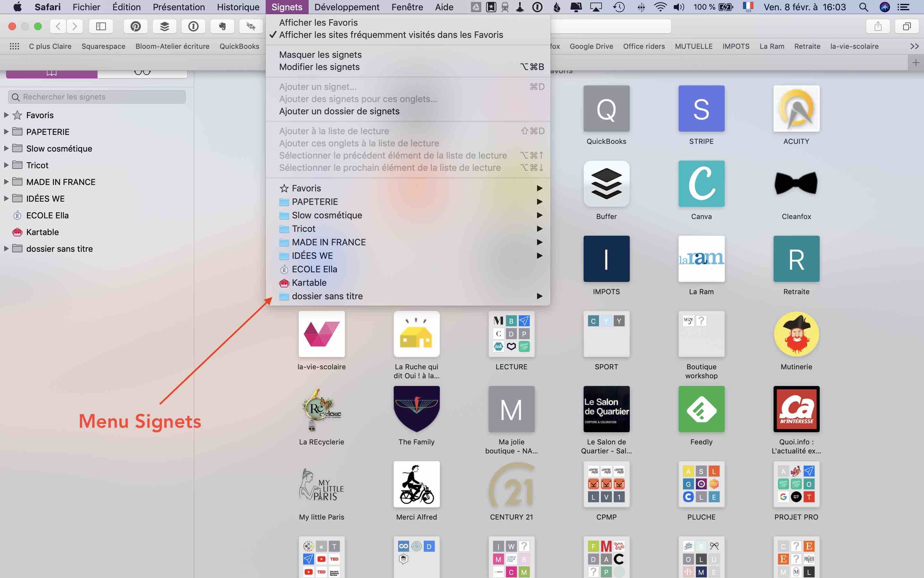The image size is (924, 578).
Task: Expand the Tricot folder in sidebar
Action: 6,165
